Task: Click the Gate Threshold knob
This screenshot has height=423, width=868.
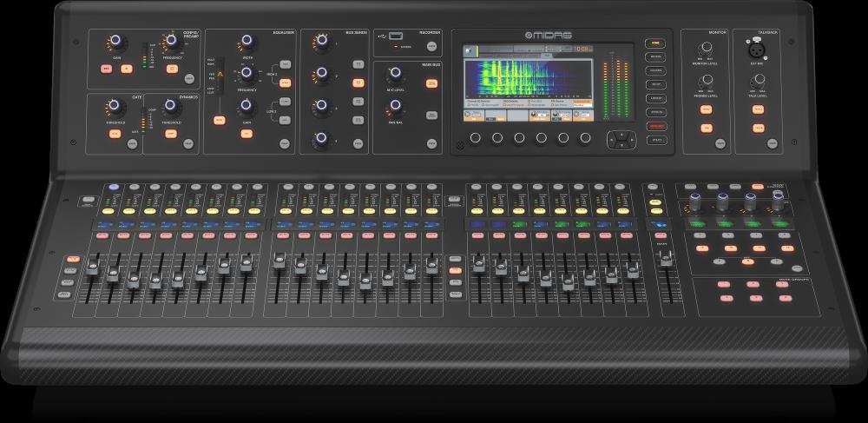Action: (x=113, y=106)
